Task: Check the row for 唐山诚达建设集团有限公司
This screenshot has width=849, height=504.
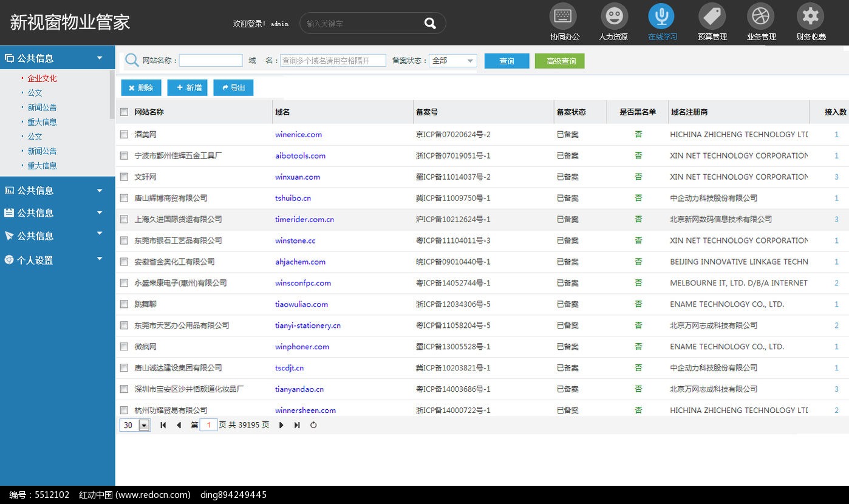Action: 124,368
